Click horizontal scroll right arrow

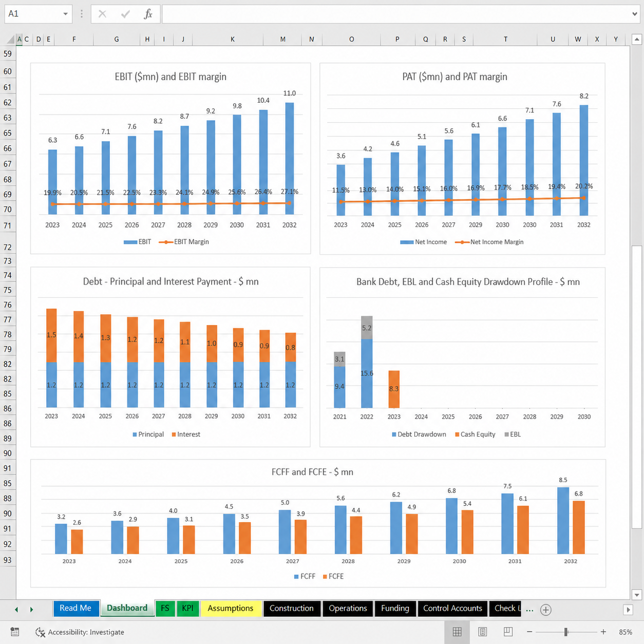[628, 610]
